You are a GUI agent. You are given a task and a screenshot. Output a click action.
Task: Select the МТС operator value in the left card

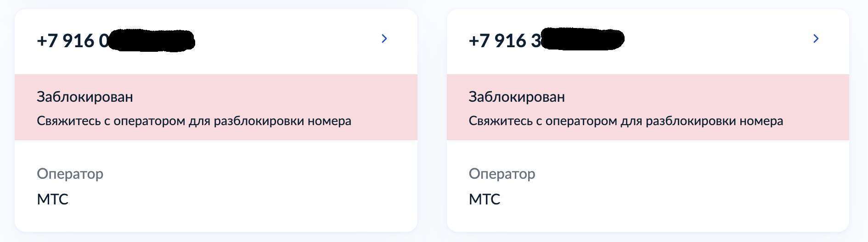[x=52, y=199]
